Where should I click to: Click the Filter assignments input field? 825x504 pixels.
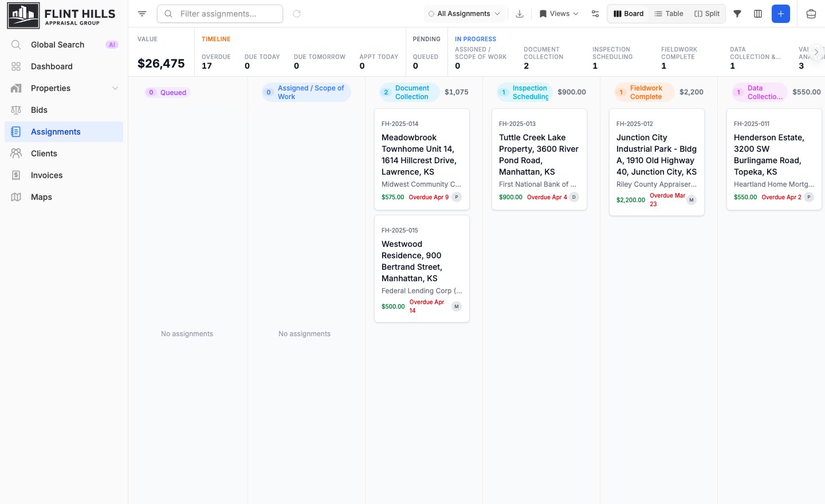(x=220, y=14)
